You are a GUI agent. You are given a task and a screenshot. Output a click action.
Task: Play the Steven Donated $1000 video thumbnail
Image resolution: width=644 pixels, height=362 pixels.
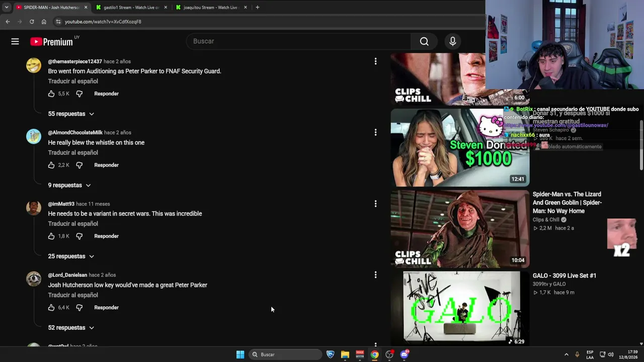(x=460, y=147)
